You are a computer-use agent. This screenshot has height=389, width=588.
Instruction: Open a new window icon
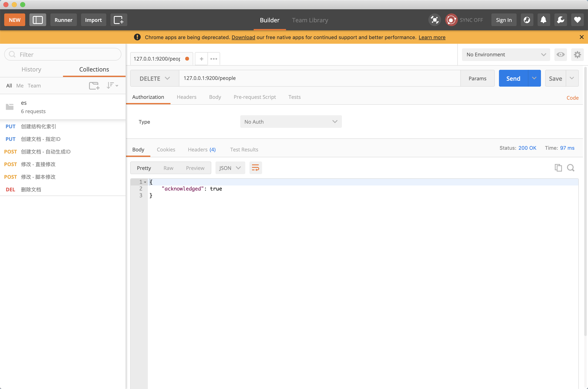[x=118, y=20]
